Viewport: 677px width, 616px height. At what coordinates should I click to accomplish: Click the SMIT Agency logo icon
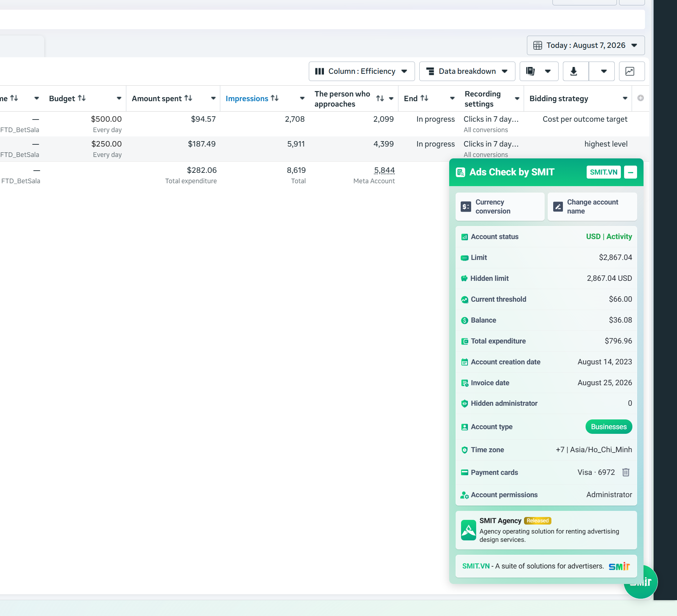[469, 530]
